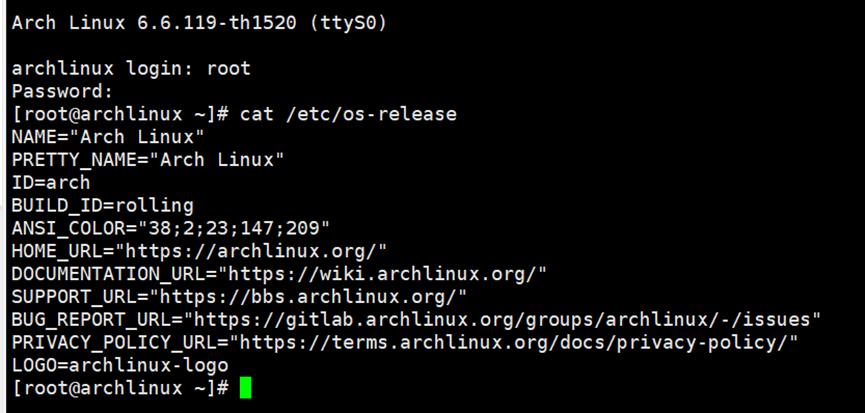Click the NAME="Arch Linux" output line

[109, 137]
